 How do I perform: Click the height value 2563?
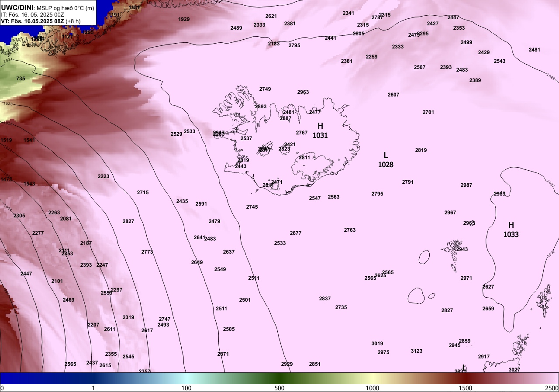[334, 197]
